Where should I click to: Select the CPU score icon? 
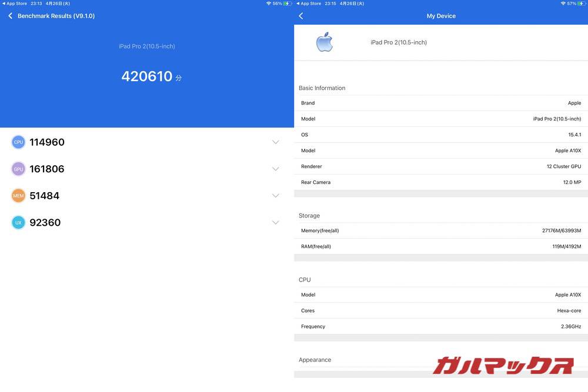tap(18, 142)
